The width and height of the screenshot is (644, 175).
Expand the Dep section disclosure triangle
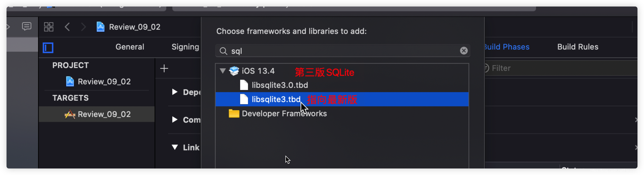(175, 92)
